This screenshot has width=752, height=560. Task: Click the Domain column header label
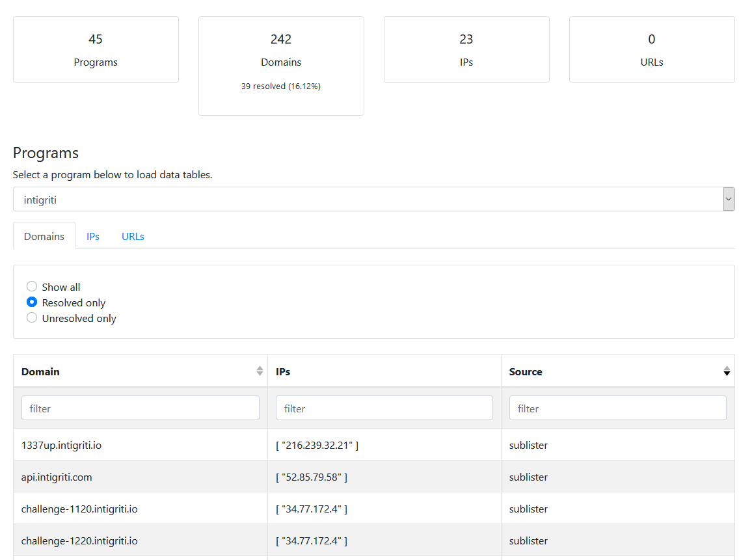pyautogui.click(x=40, y=371)
